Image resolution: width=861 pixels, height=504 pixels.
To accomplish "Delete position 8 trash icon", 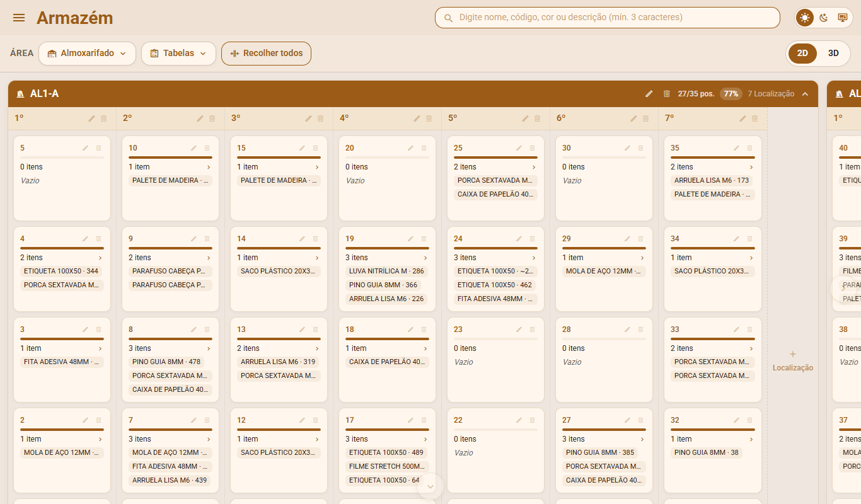I will tap(207, 329).
